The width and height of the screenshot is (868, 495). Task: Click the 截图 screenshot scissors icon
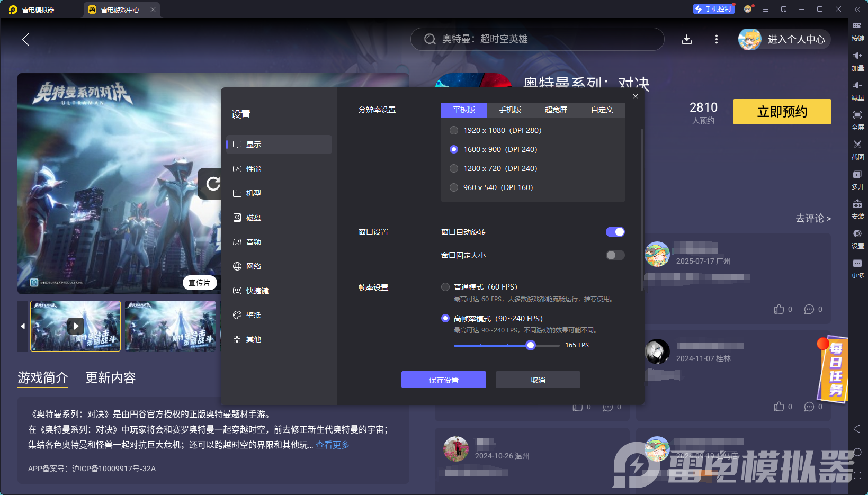(x=857, y=145)
